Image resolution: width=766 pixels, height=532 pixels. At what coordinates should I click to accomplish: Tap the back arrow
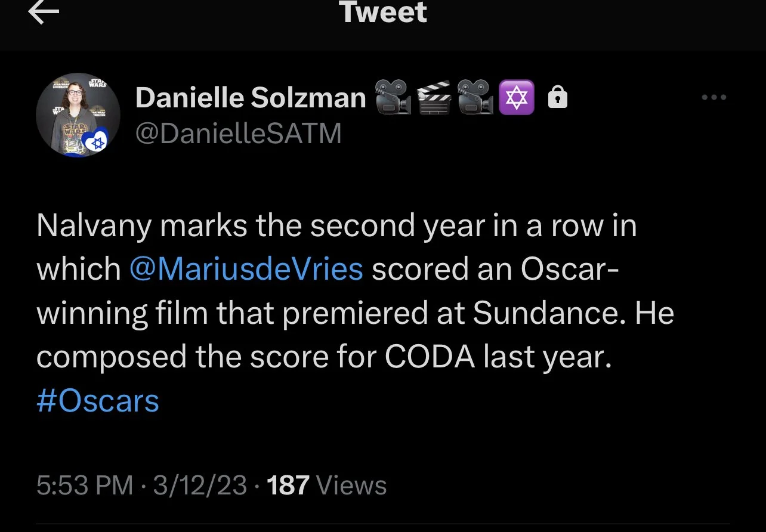[44, 14]
